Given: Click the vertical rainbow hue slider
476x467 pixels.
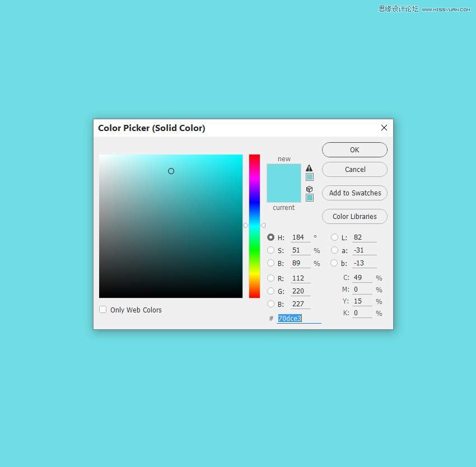Looking at the screenshot, I should click(254, 226).
